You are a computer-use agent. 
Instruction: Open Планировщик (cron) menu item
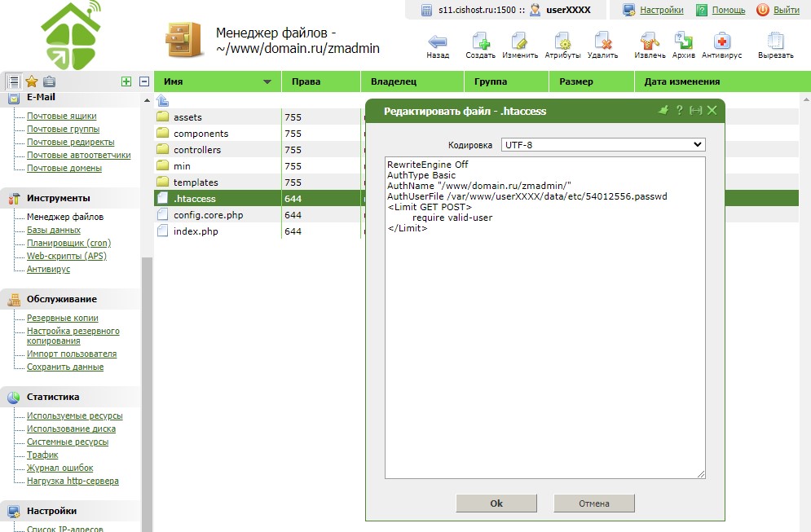click(x=68, y=244)
